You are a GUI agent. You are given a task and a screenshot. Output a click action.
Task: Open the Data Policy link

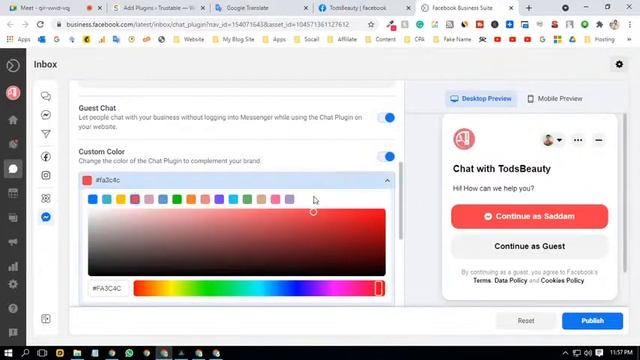click(x=511, y=281)
